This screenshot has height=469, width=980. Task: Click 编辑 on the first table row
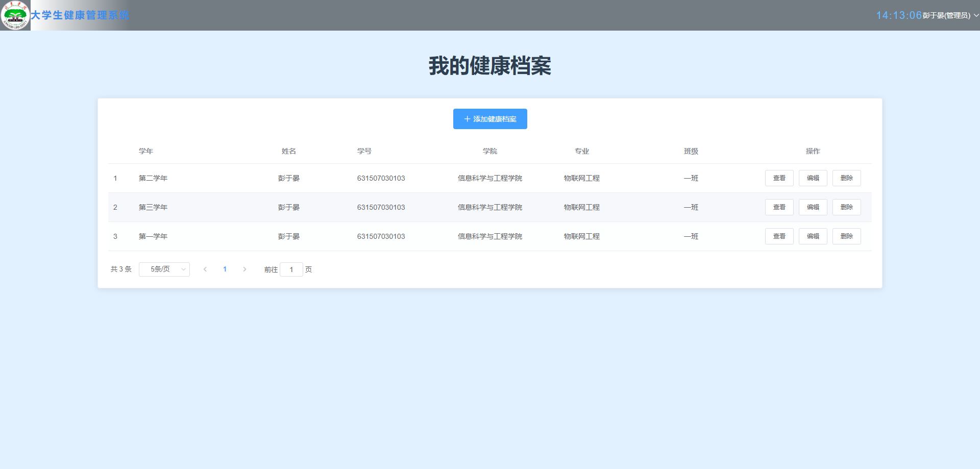(x=813, y=178)
